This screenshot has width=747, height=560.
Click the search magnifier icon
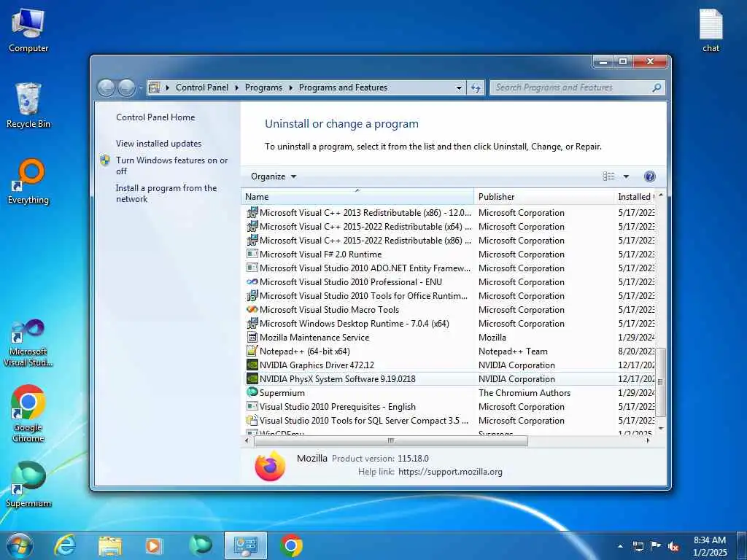tap(657, 87)
